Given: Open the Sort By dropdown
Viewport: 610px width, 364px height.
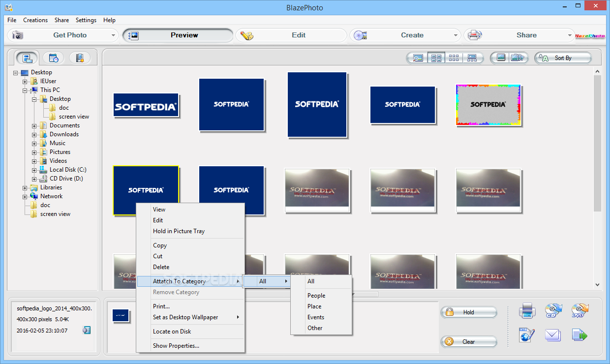Looking at the screenshot, I should tap(563, 58).
